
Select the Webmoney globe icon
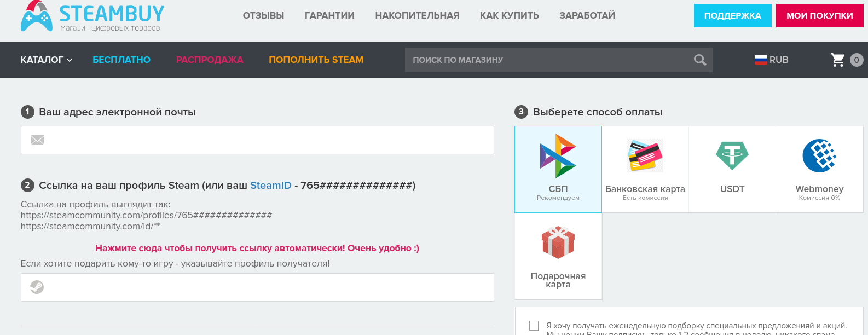coord(819,155)
